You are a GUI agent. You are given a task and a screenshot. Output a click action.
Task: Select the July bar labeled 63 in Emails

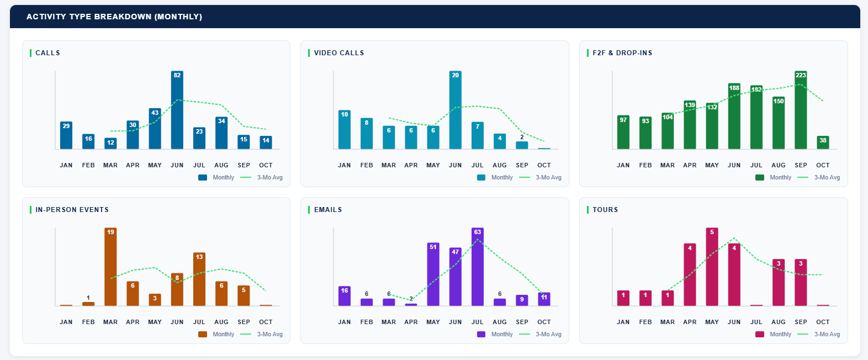point(478,267)
